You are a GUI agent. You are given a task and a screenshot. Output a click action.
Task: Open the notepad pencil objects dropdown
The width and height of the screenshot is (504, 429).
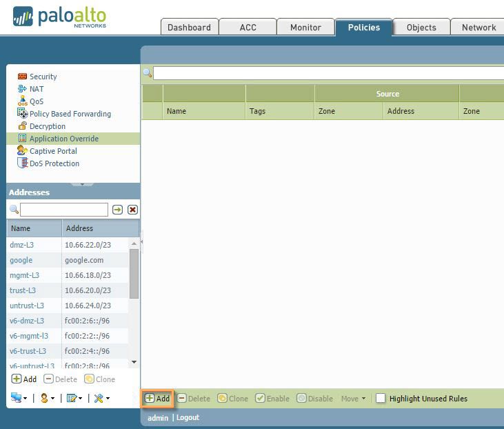tap(74, 398)
